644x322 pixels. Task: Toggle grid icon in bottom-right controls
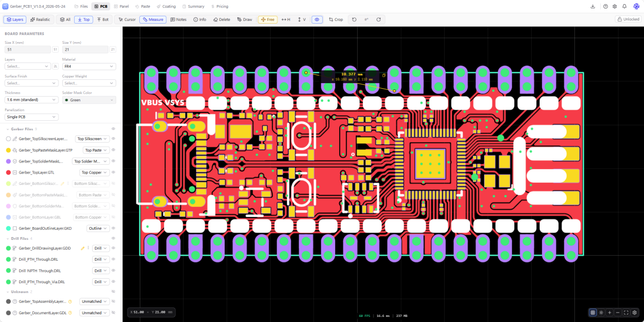pos(593,312)
